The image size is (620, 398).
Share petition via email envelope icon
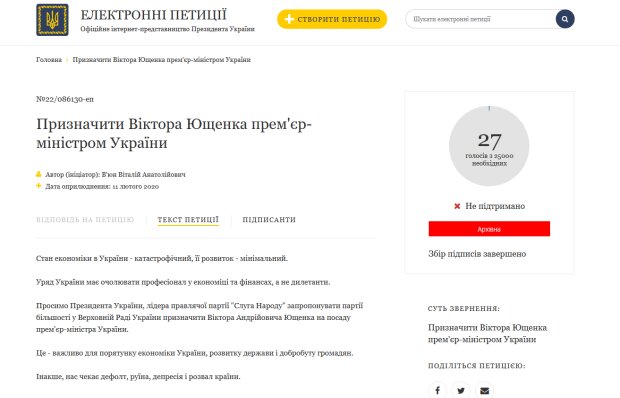click(x=484, y=390)
